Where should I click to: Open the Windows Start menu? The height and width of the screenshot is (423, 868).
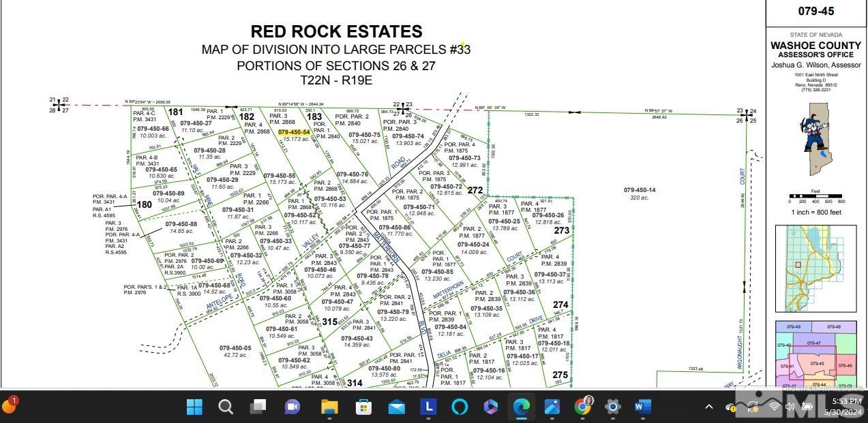(x=194, y=407)
